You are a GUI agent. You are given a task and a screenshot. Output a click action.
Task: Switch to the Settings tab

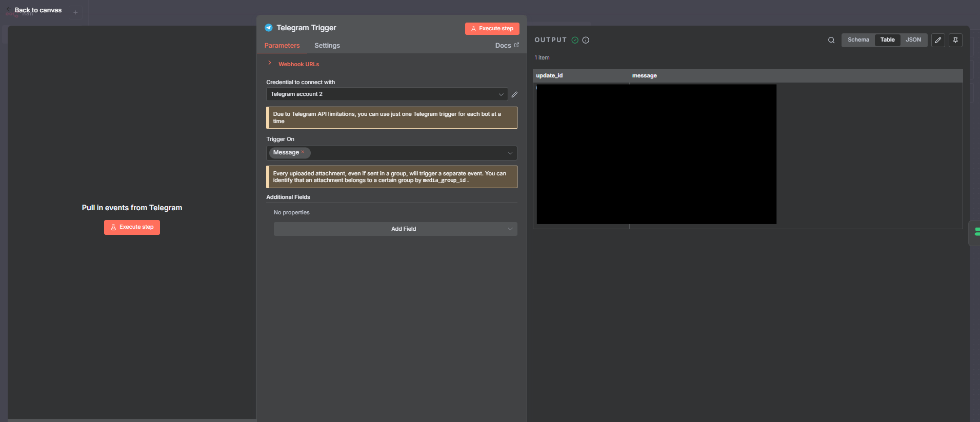click(327, 46)
